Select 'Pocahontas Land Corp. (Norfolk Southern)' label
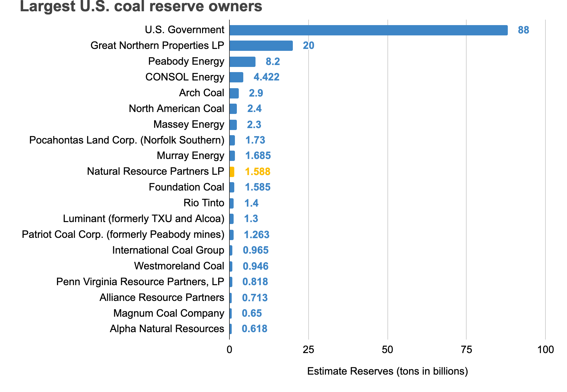 127,140
